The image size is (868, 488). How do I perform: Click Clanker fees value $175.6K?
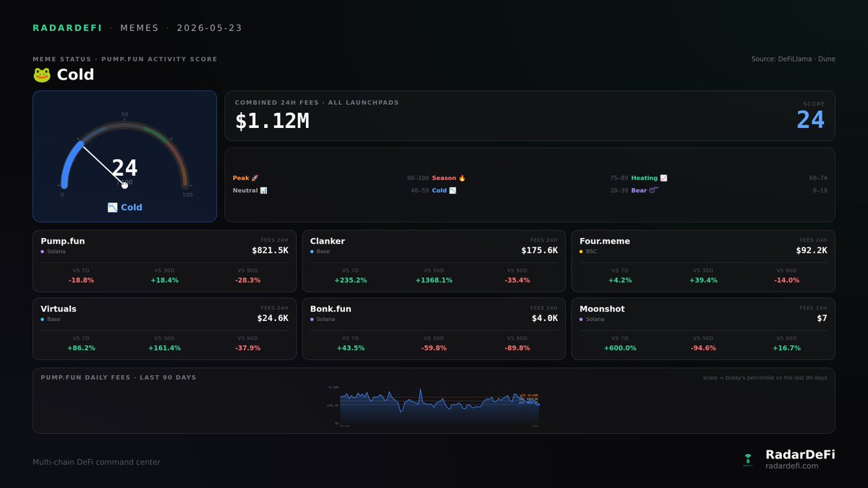[x=540, y=250]
